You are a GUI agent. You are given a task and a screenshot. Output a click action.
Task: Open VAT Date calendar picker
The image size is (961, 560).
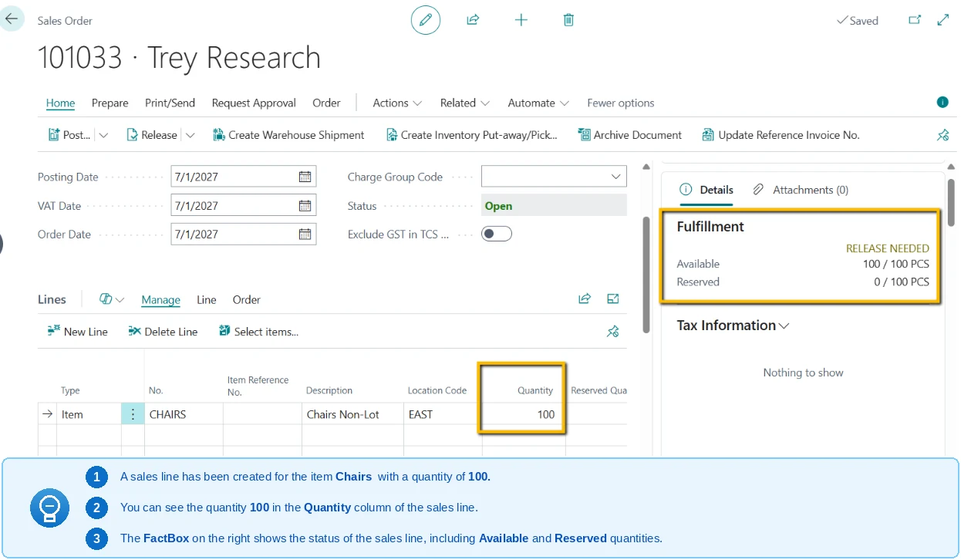(305, 206)
